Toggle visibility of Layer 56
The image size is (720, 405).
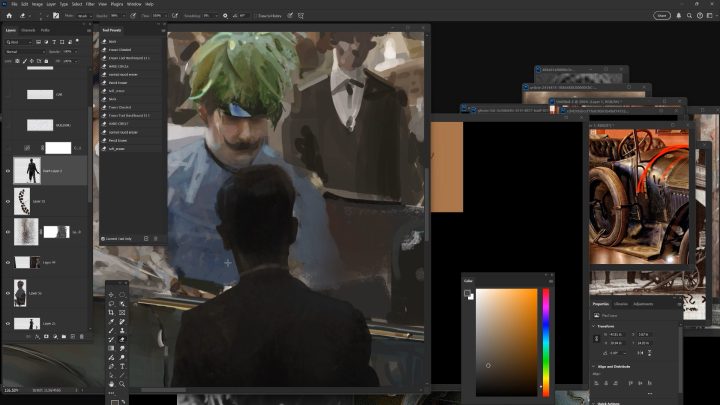point(8,293)
